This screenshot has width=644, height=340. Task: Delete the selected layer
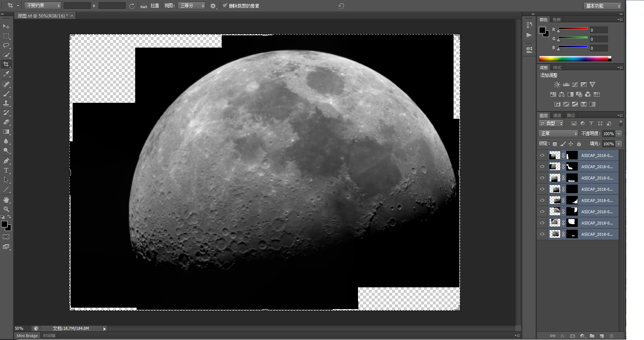[x=612, y=336]
